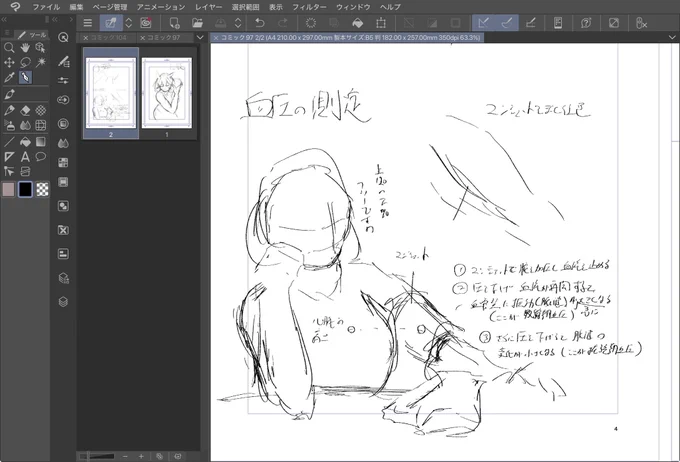Open the Layer panel stack icon
The width and height of the screenshot is (680, 462).
63,301
